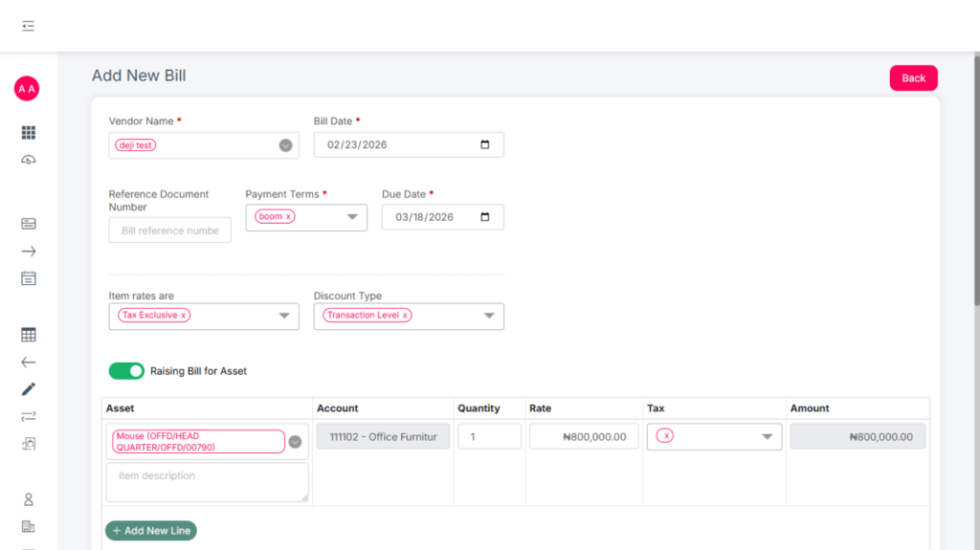Disable the Raising Bill for Asset toggle
This screenshot has height=550, width=980.
[126, 371]
